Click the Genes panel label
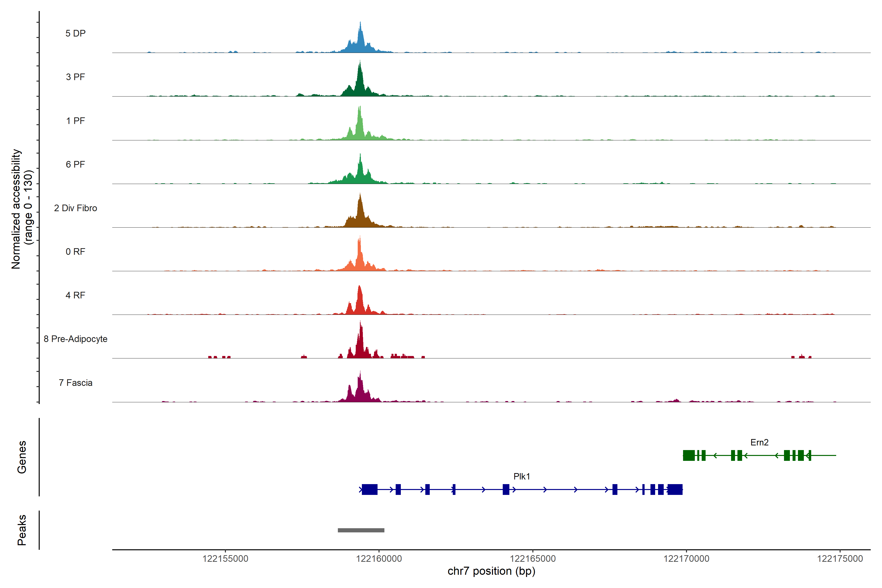The width and height of the screenshot is (882, 588). [x=22, y=457]
